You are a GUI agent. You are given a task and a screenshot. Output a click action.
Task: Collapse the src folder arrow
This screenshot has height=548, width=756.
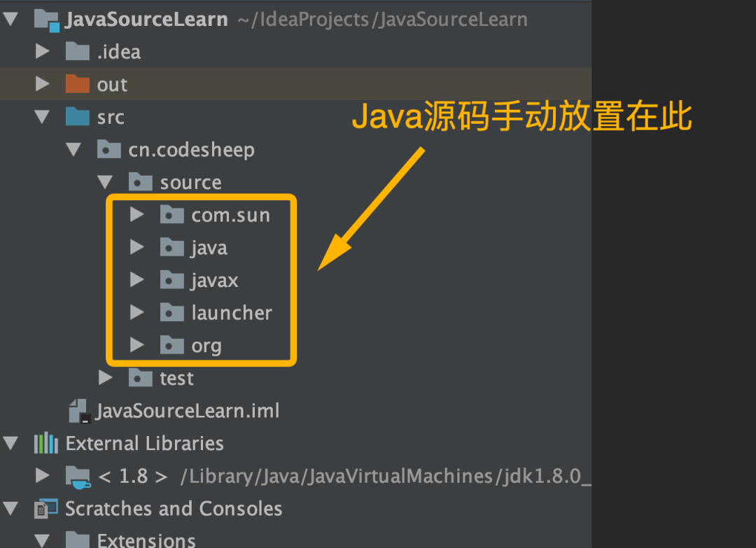coord(43,117)
